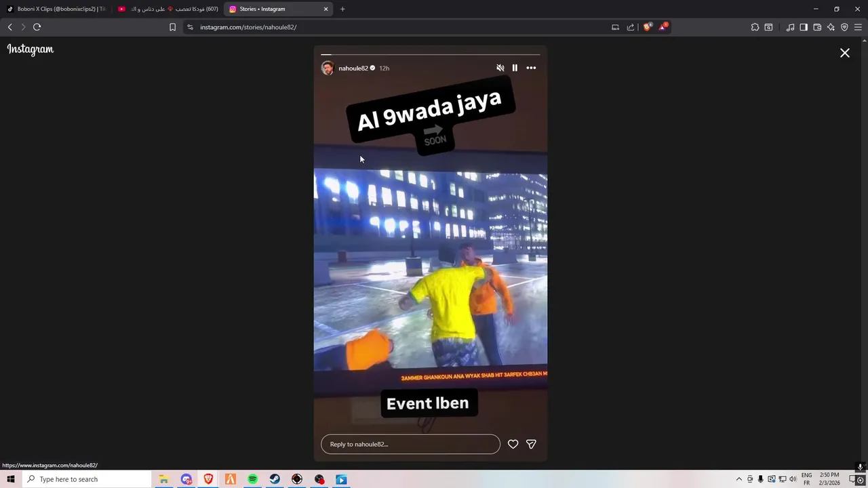
Task: Open nahoule82 username link in story header
Action: pos(353,68)
